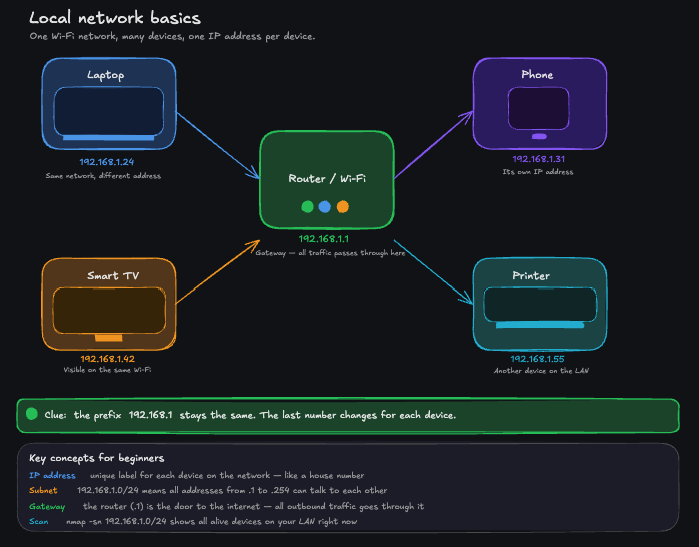Click the Laptop screen icon
Viewport: 699px width, 547px height.
(109, 112)
